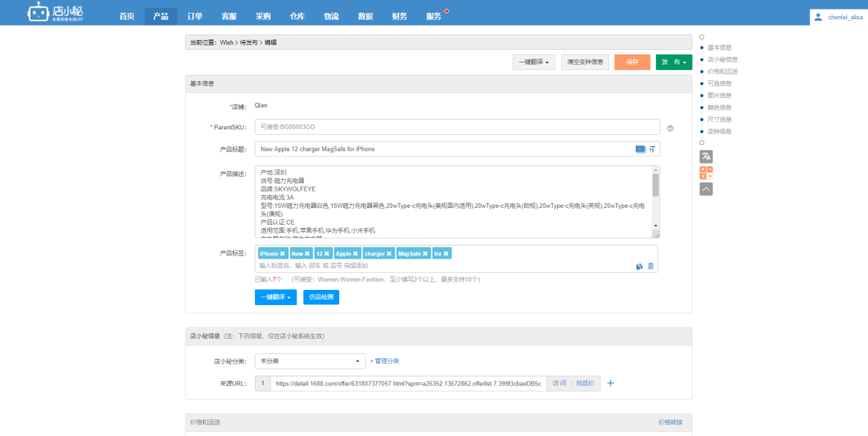This screenshot has width=868, height=436.
Task: Click the 仿品检测 button
Action: coord(321,297)
